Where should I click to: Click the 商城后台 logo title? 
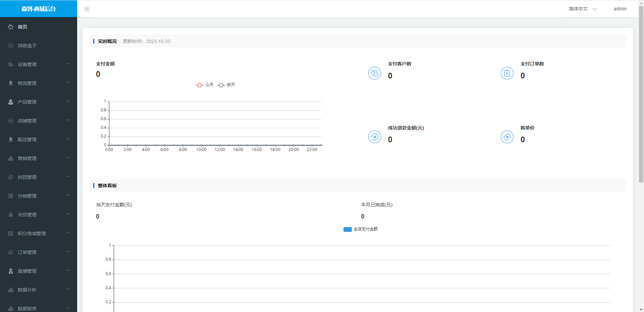39,9
